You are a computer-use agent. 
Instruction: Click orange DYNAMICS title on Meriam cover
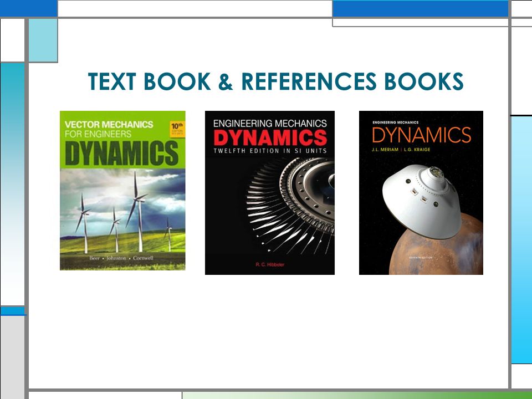[x=421, y=135]
